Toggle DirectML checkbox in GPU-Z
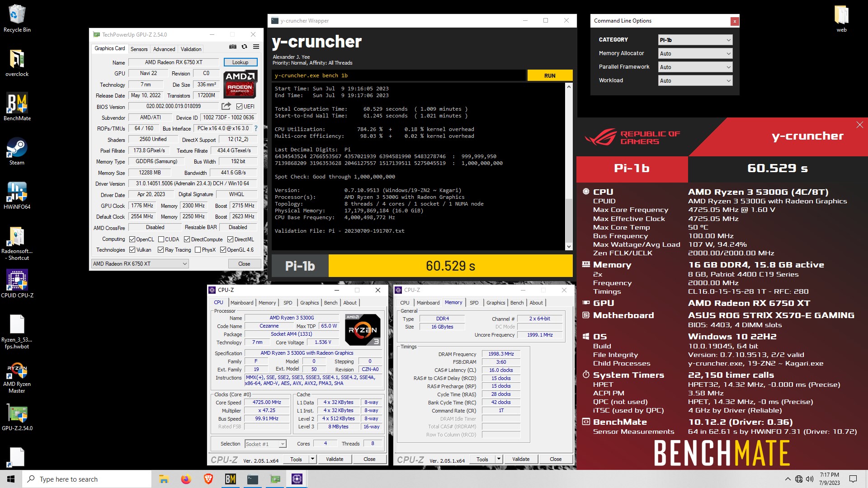Image resolution: width=868 pixels, height=488 pixels. coord(230,239)
